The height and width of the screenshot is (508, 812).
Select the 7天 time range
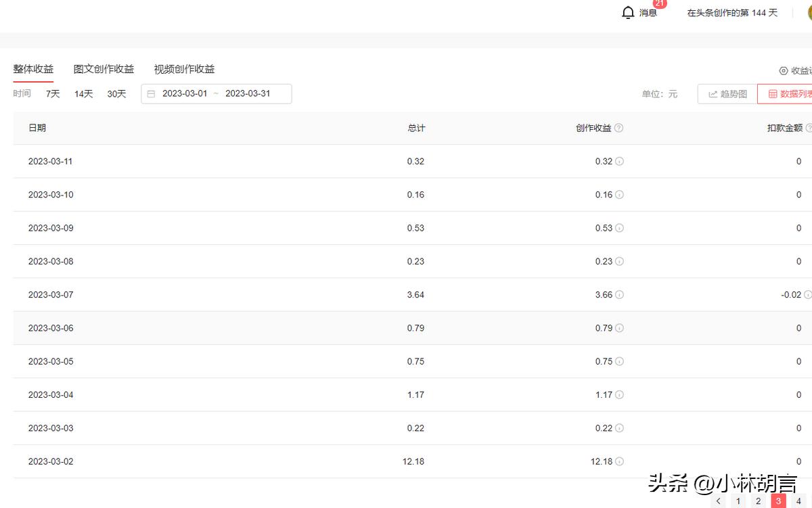pos(53,94)
